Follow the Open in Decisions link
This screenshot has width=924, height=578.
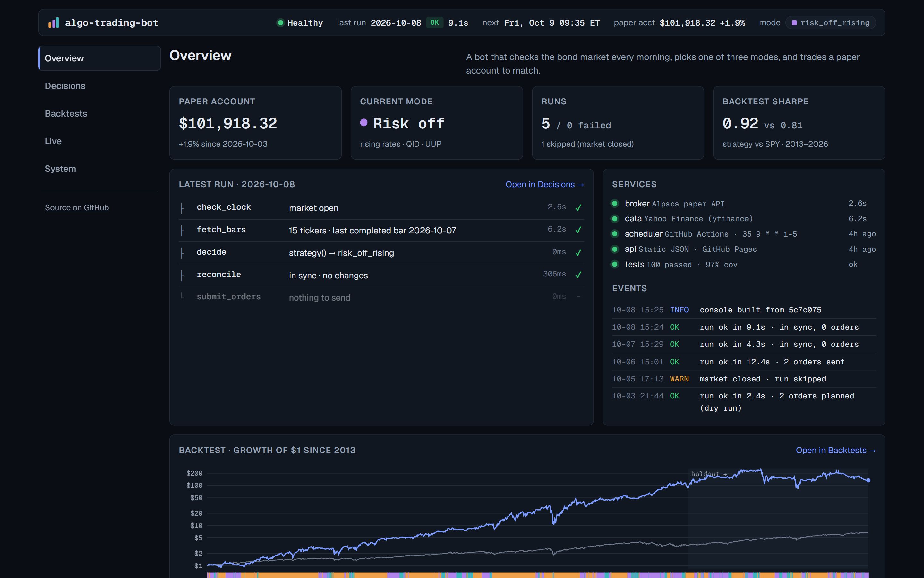pyautogui.click(x=544, y=184)
